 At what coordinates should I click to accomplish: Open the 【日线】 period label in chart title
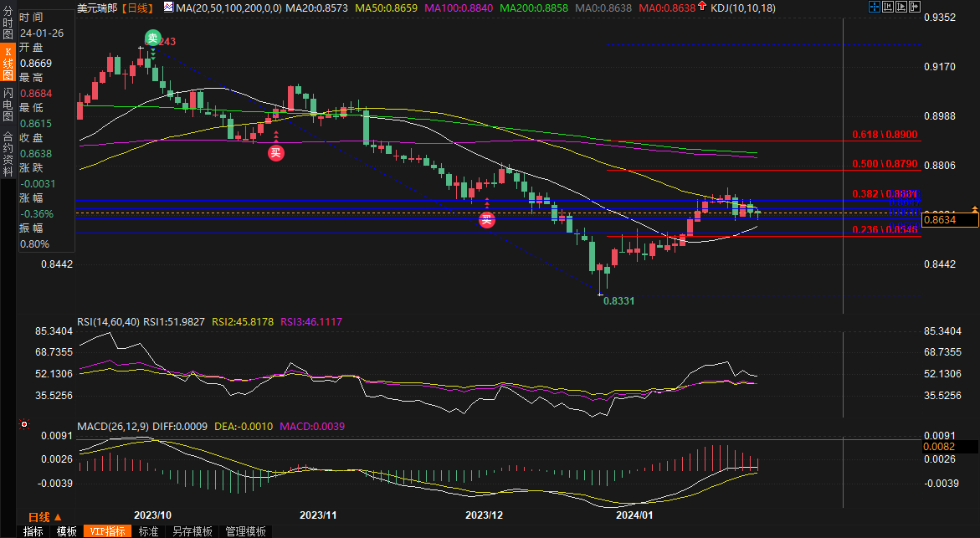[x=137, y=8]
